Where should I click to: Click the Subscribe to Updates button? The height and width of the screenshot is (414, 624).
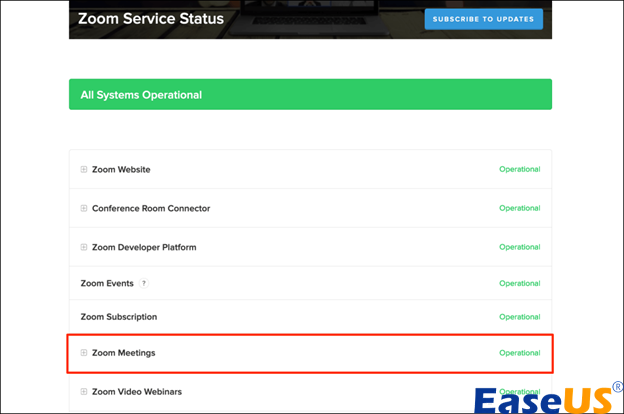pyautogui.click(x=484, y=19)
